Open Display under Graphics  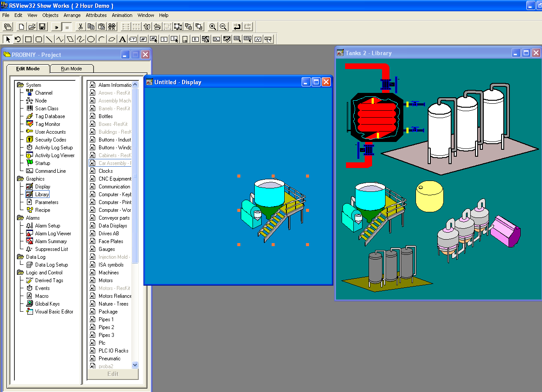[38, 187]
